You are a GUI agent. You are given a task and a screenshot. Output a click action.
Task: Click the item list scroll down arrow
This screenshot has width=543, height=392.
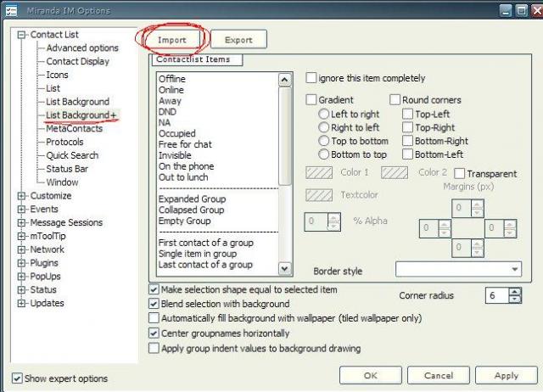coord(285,268)
